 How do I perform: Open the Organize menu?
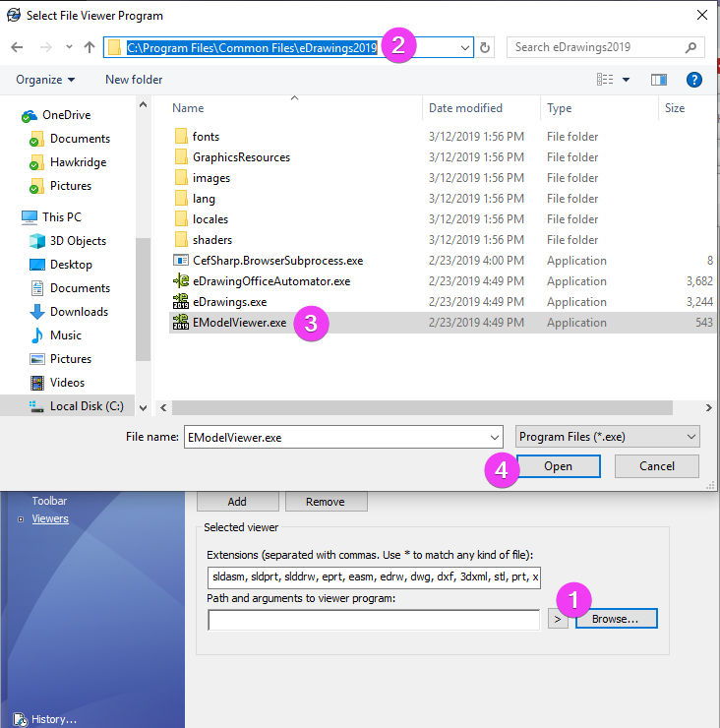tap(45, 80)
